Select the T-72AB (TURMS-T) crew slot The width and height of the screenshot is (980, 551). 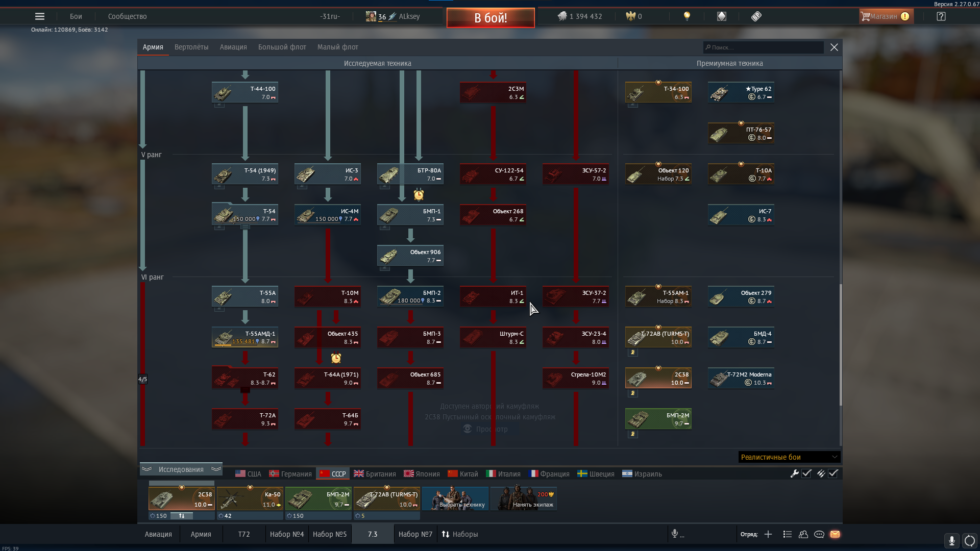click(x=387, y=498)
